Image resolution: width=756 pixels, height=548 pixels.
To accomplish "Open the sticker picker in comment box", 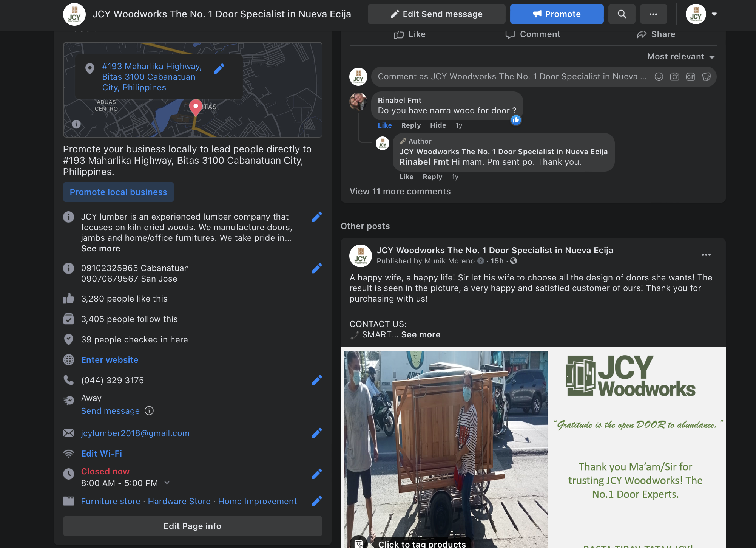I will (x=706, y=77).
